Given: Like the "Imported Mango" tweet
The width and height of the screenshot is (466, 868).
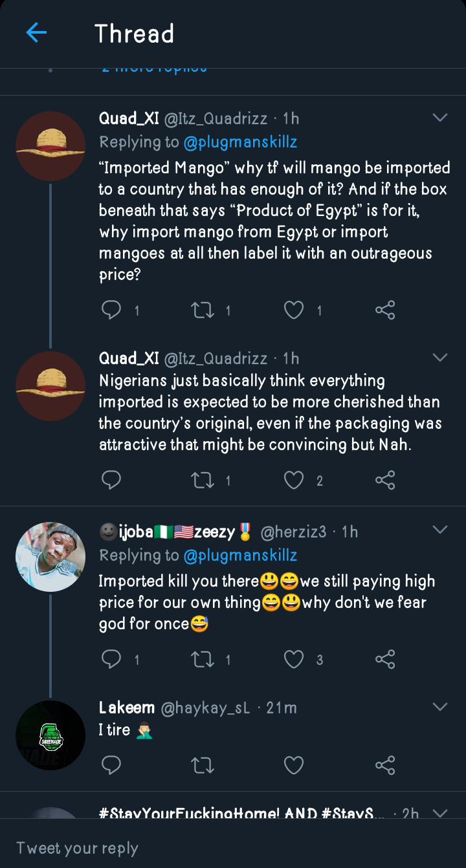Looking at the screenshot, I should point(294,310).
